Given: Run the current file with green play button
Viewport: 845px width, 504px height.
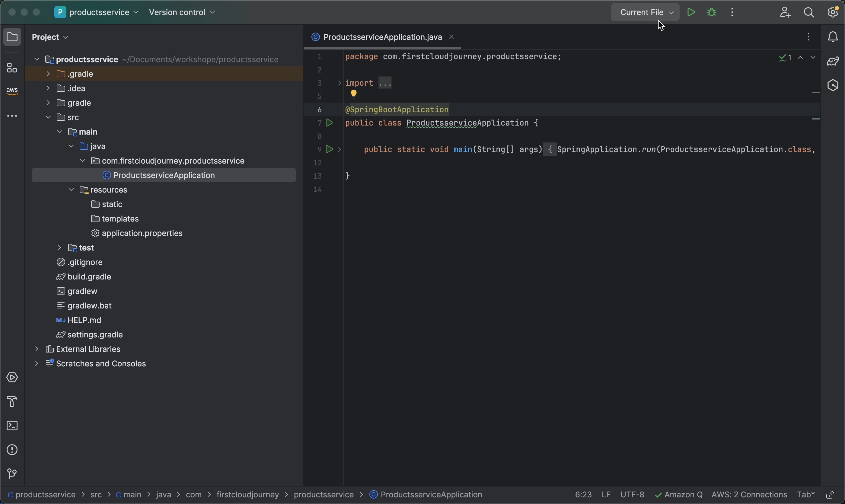Looking at the screenshot, I should 691,12.
